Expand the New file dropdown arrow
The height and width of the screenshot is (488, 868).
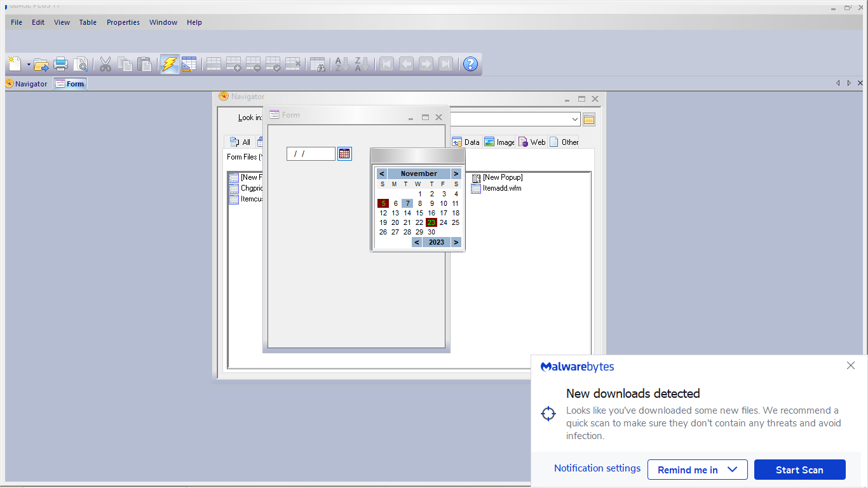click(29, 64)
